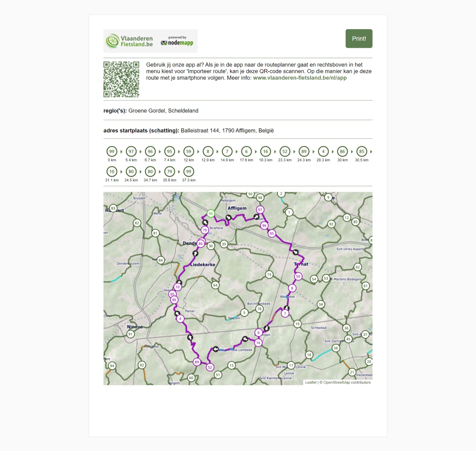Select the end node 99 at 37.3 km
Image resolution: width=476 pixels, height=451 pixels.
point(189,172)
